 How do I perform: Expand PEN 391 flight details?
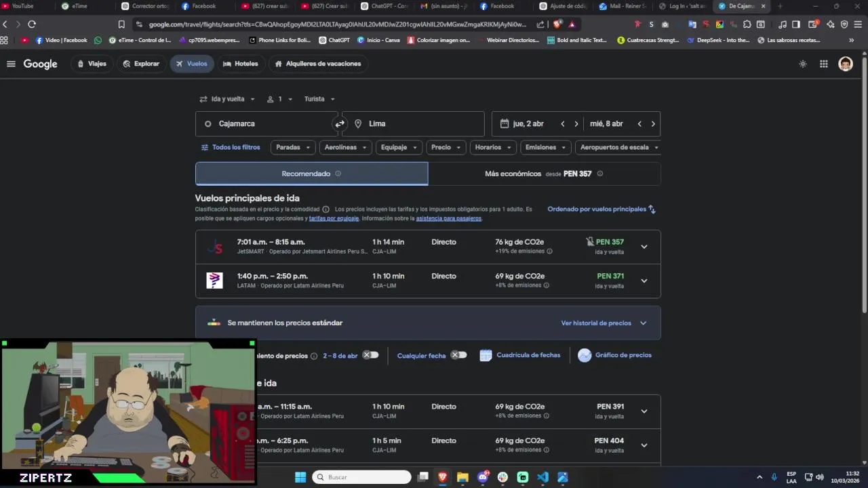point(644,411)
